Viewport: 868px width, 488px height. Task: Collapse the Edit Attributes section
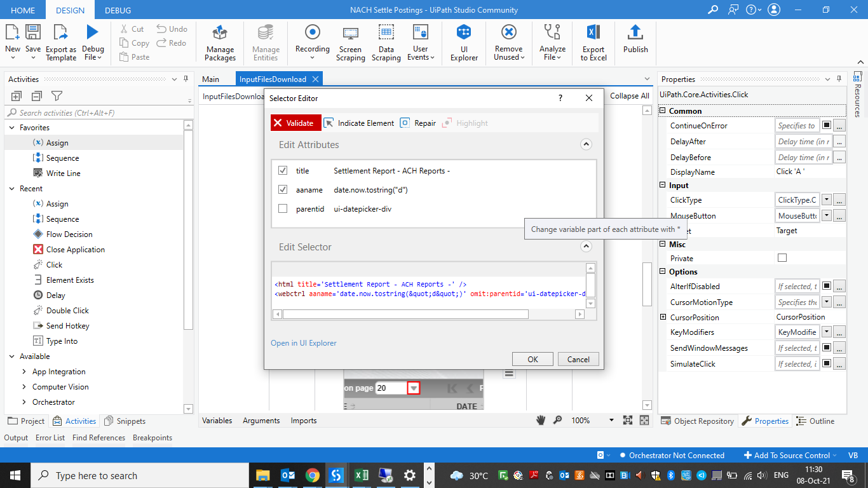[x=586, y=145]
